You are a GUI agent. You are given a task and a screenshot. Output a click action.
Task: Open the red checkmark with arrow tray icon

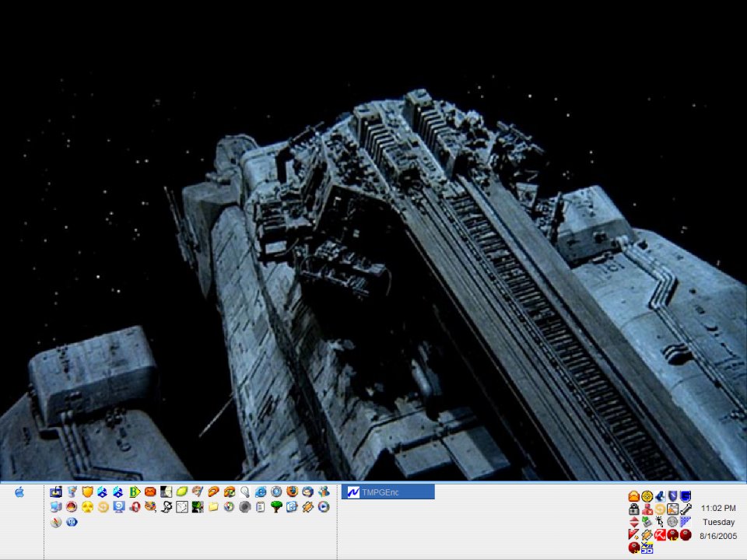coord(634,535)
